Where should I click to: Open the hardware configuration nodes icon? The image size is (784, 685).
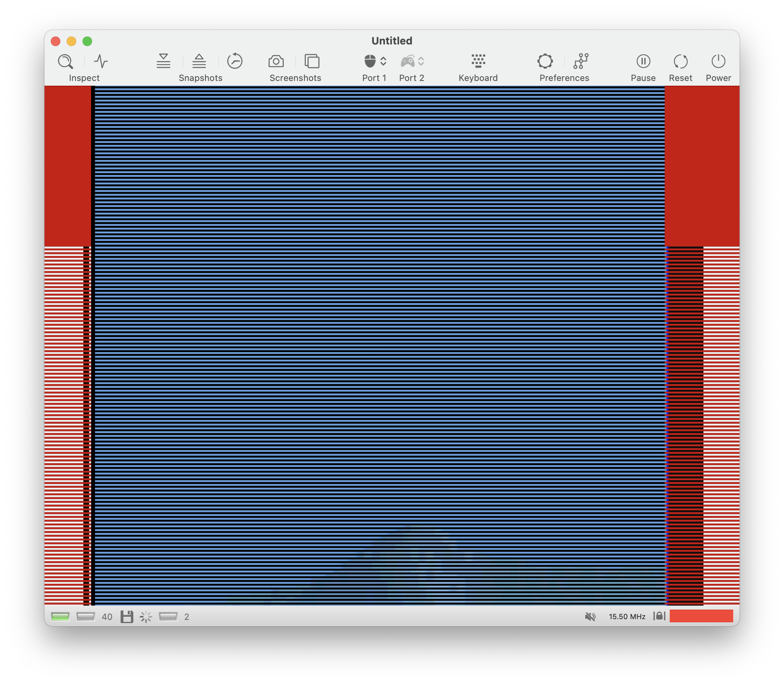(581, 61)
